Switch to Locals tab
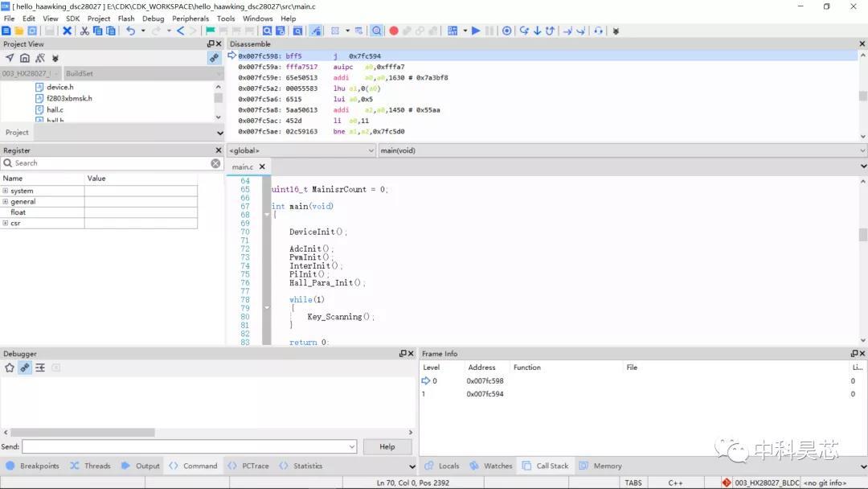This screenshot has width=868, height=489. (442, 466)
